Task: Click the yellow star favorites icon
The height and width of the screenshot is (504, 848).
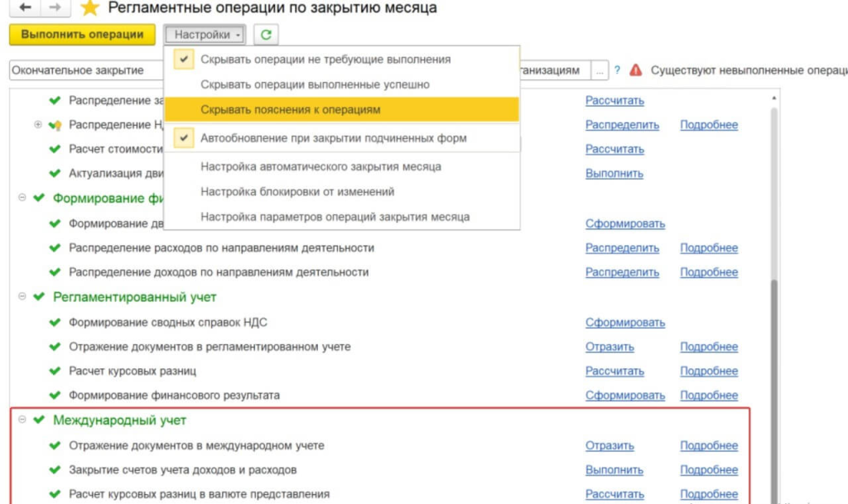Action: tap(91, 8)
